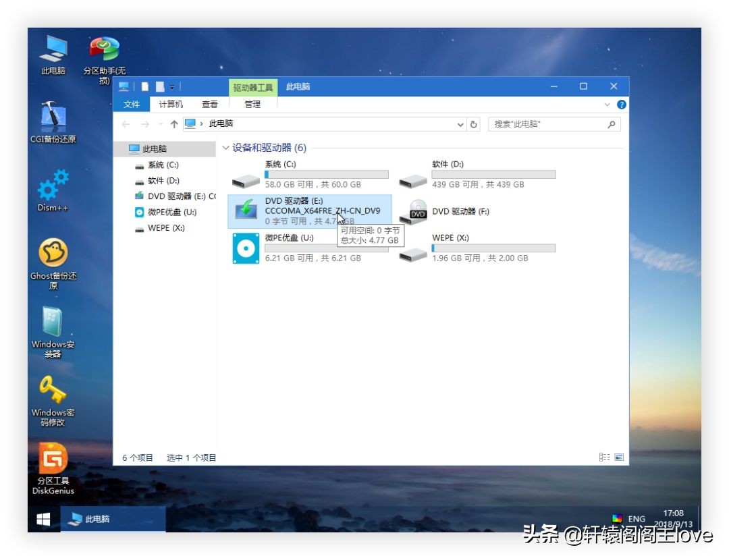
Task: Collapse the 设备和驱动器 group
Action: (x=227, y=148)
